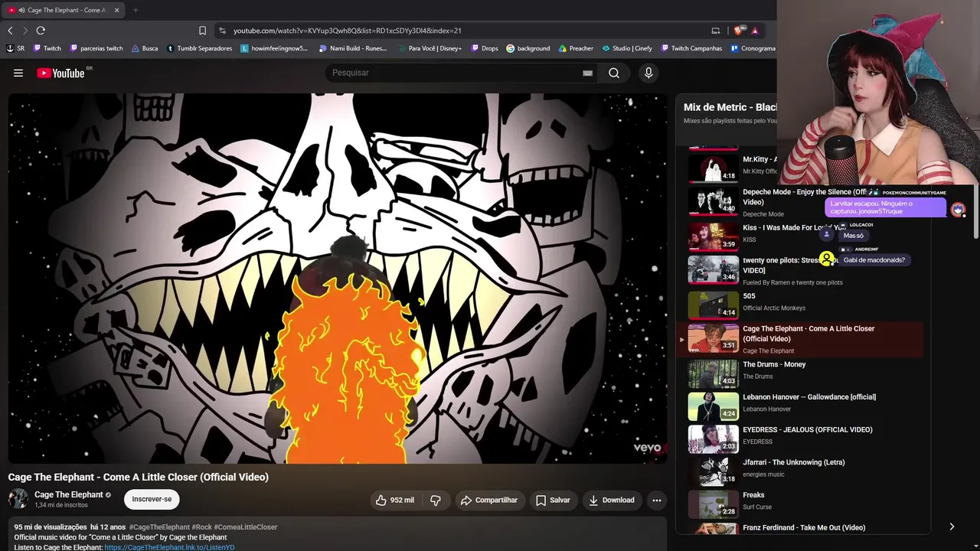980x551 pixels.
Task: Click the search magnifier button
Action: [614, 73]
